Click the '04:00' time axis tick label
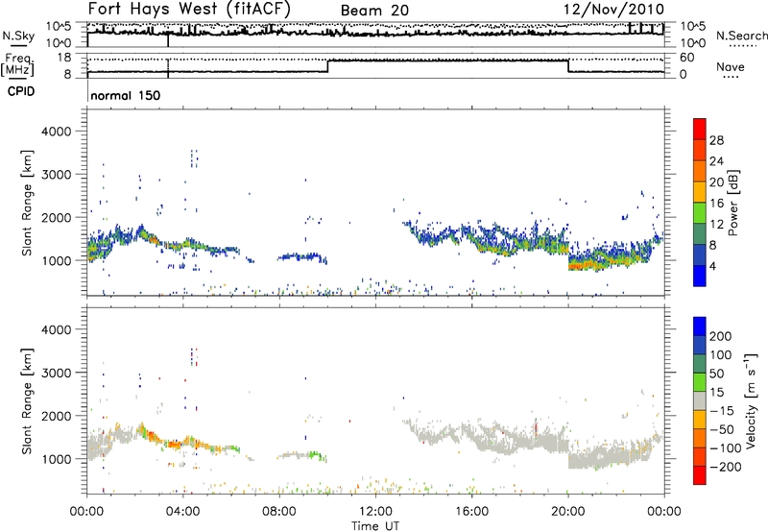The height and width of the screenshot is (532, 768). (183, 512)
